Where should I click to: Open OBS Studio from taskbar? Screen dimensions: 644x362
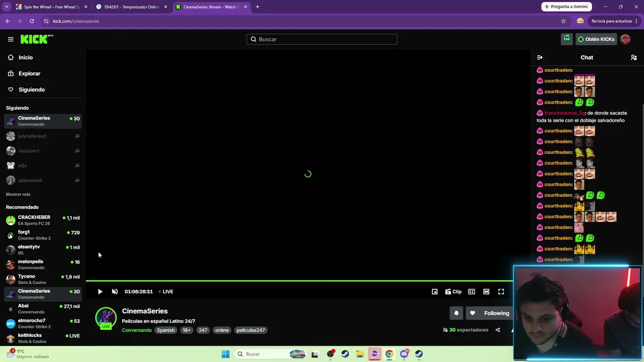[330, 354]
